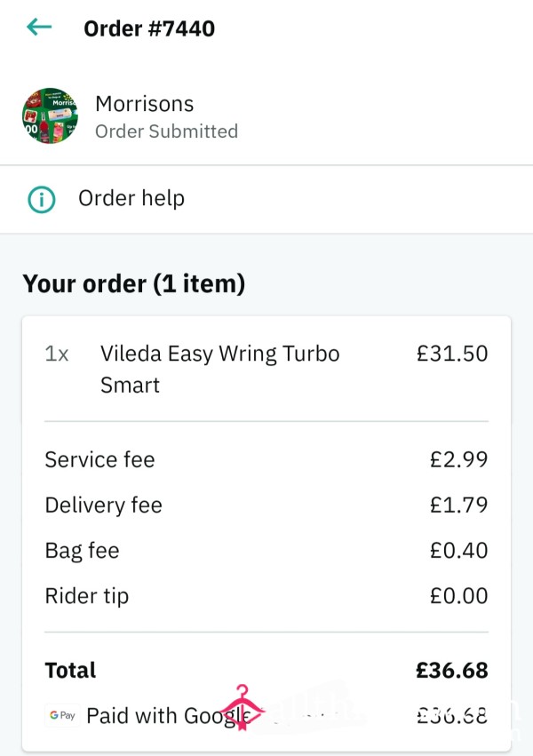Tap the Morrisons store name
Image resolution: width=533 pixels, height=756 pixels.
pyautogui.click(x=145, y=104)
